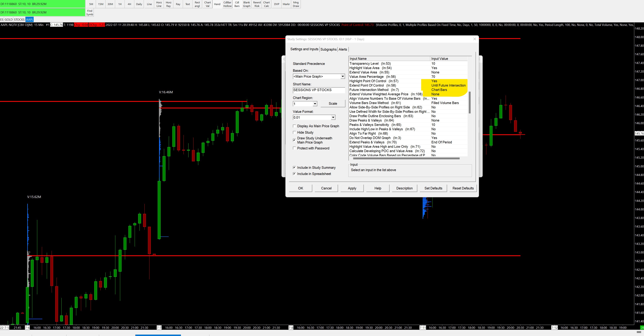The height and width of the screenshot is (336, 644).
Task: Switch to CdlBar Hollow chart style
Action: pos(227,4)
